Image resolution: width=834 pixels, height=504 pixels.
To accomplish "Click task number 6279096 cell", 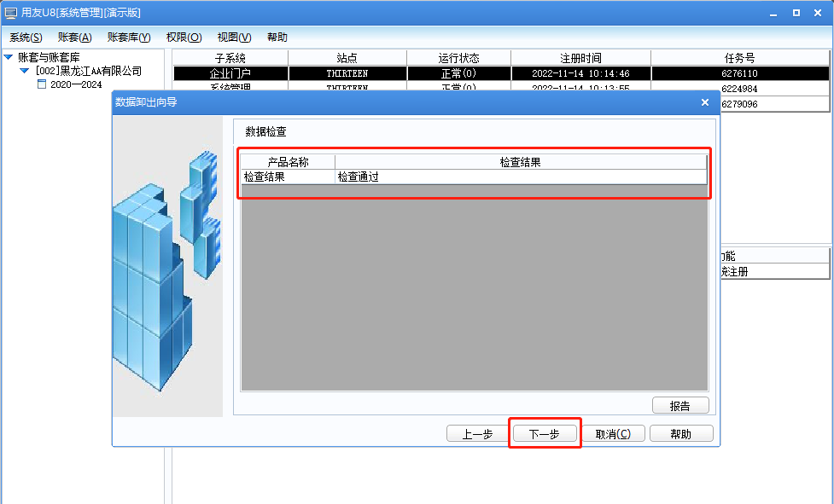I will [x=740, y=104].
